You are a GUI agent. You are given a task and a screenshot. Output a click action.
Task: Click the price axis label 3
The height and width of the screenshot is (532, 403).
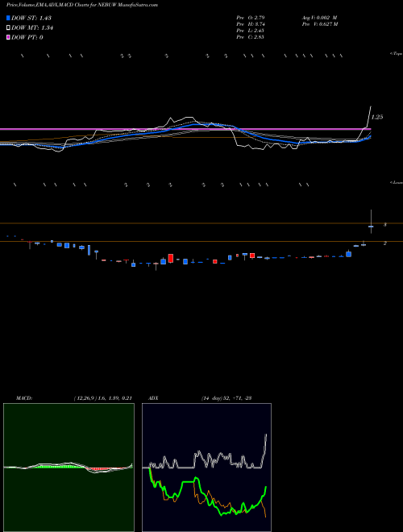(385, 225)
